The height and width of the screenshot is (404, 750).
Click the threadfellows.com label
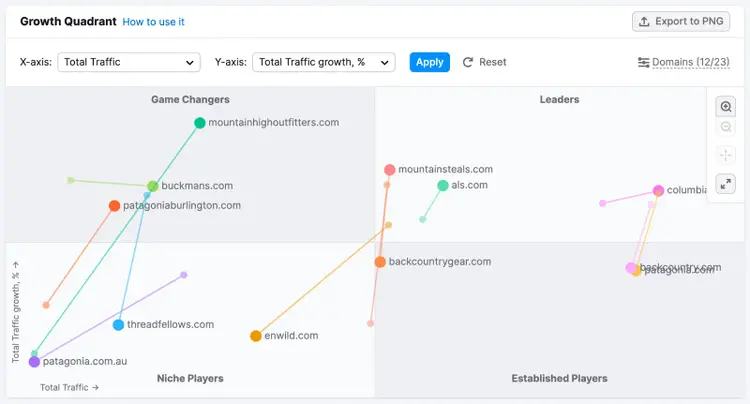[x=170, y=325]
